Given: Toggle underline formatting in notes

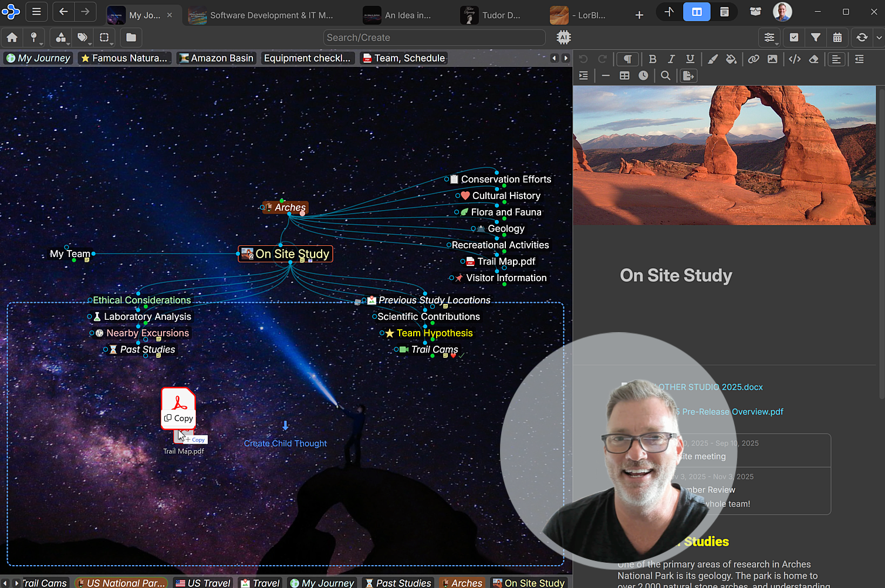Looking at the screenshot, I should click(x=690, y=59).
